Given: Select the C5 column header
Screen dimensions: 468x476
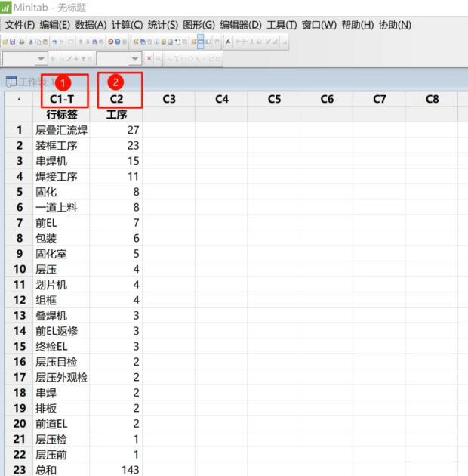Looking at the screenshot, I should point(274,99).
